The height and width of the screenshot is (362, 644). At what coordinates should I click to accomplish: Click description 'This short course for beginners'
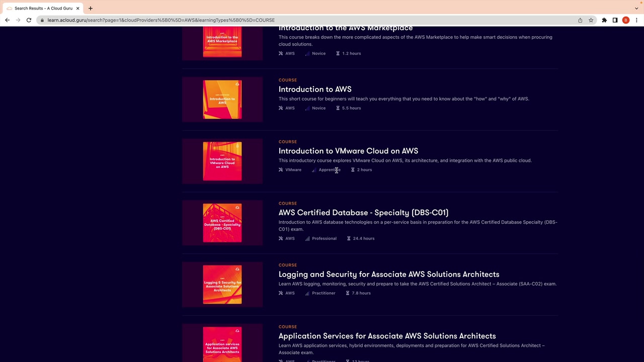coord(404,99)
